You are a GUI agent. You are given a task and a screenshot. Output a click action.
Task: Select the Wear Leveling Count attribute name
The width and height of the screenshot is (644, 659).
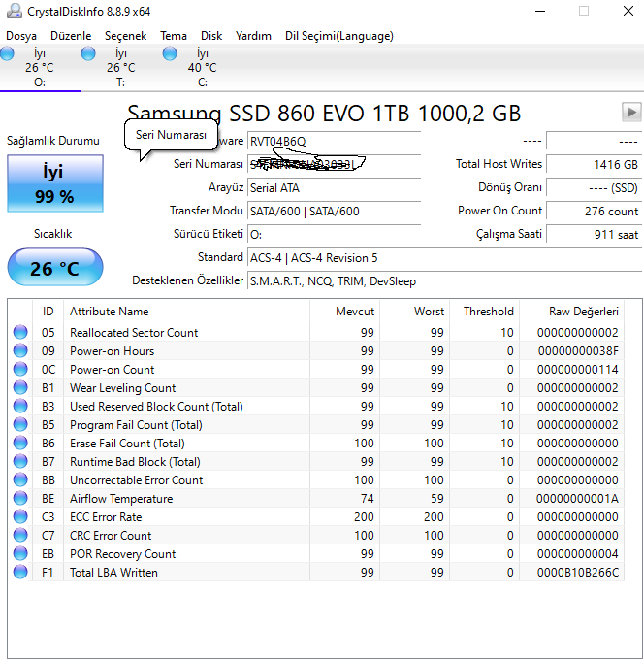pos(122,388)
